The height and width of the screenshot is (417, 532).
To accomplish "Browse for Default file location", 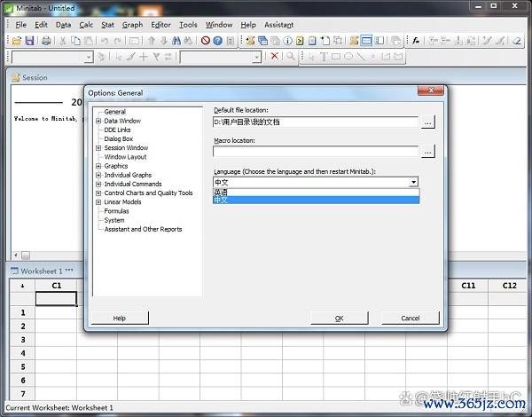I will (x=428, y=122).
